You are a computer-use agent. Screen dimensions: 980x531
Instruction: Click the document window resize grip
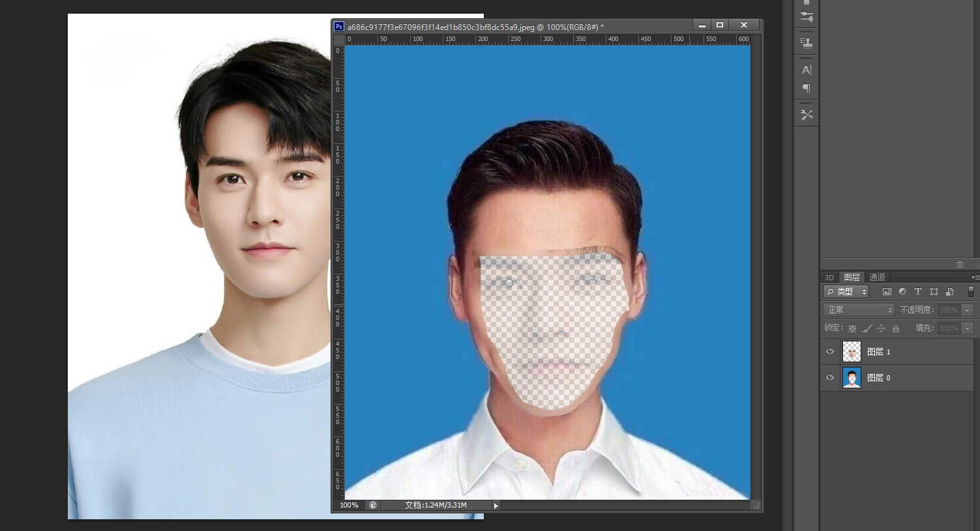click(756, 506)
